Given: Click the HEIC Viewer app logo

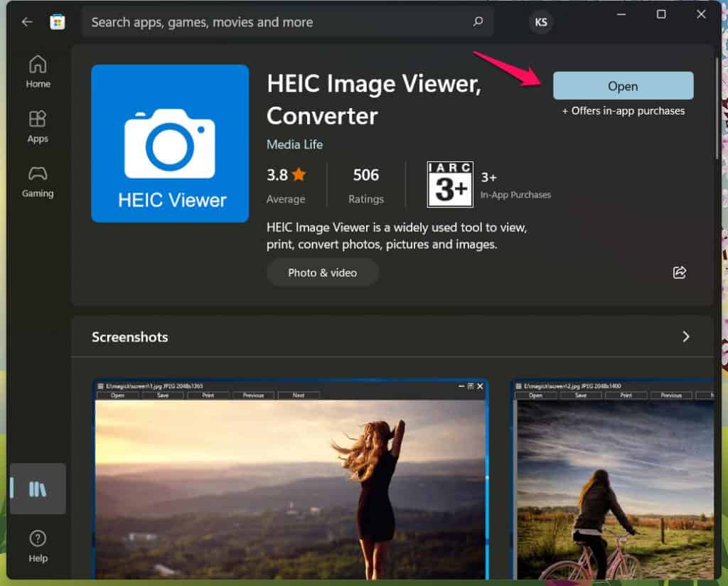Looking at the screenshot, I should coord(170,144).
